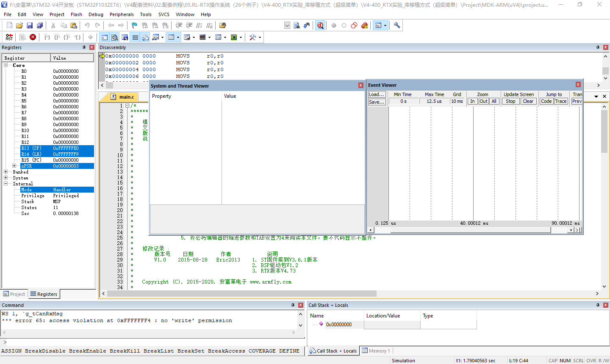Collapse the Core register group
The image size is (610, 364).
[6, 65]
